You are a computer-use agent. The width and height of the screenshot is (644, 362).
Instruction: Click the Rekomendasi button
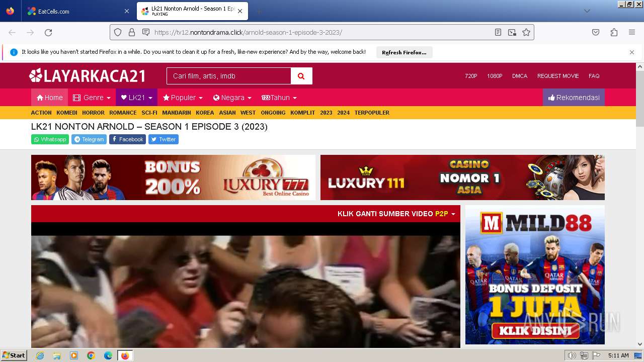574,98
